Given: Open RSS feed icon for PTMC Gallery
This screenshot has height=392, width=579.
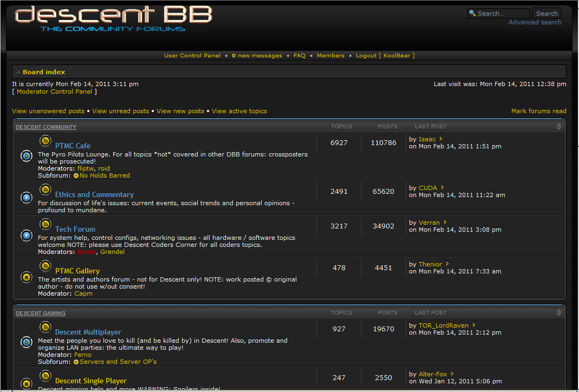Looking at the screenshot, I should (45, 266).
